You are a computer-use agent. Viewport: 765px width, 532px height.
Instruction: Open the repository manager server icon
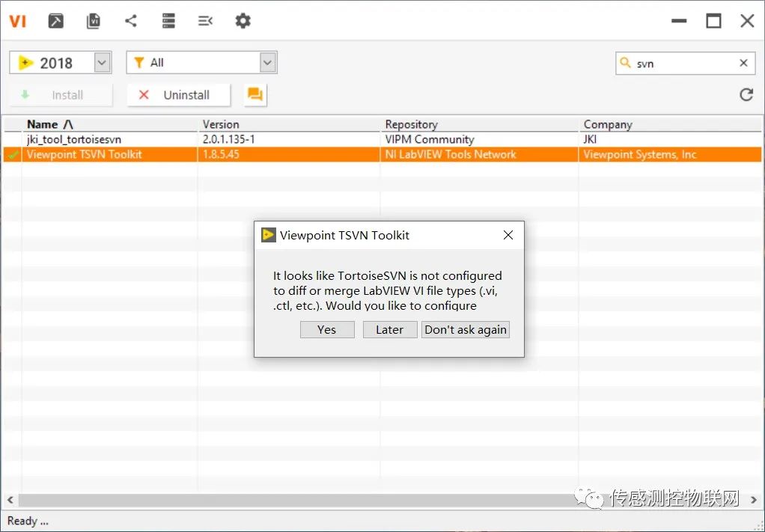click(x=168, y=21)
